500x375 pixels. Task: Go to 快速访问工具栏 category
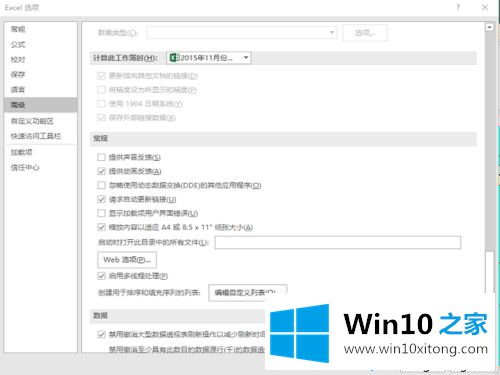click(36, 136)
